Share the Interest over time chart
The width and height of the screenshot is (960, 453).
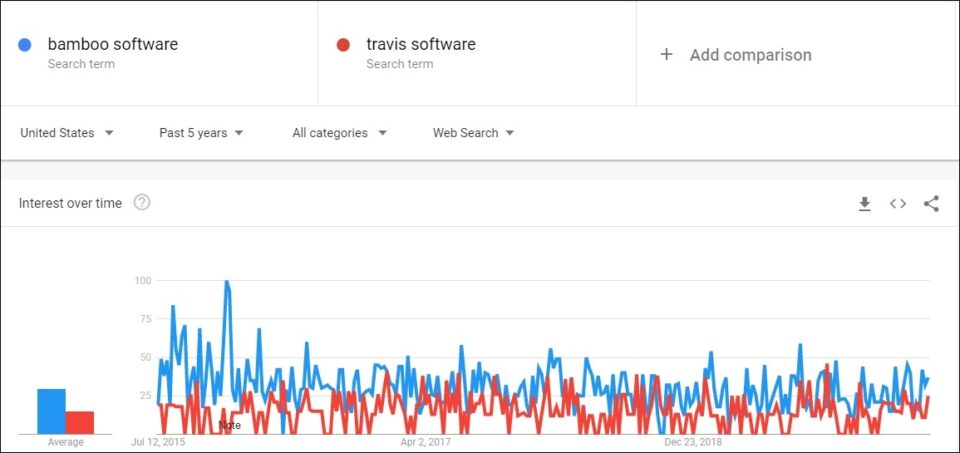931,204
